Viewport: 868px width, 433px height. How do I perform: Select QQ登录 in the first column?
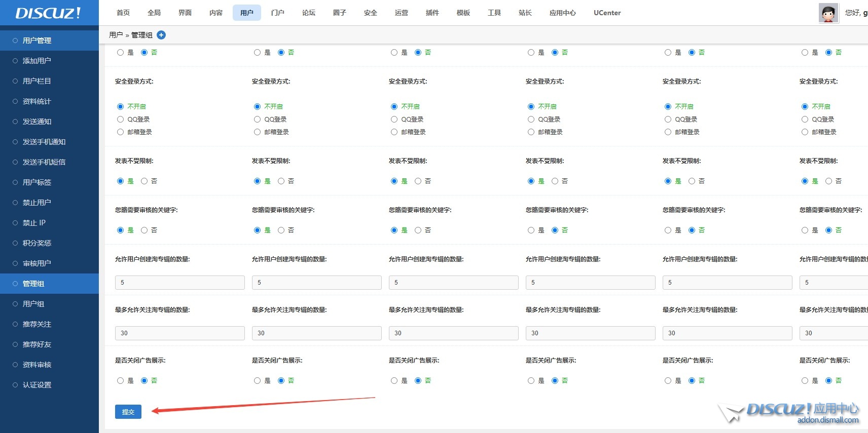pyautogui.click(x=121, y=120)
